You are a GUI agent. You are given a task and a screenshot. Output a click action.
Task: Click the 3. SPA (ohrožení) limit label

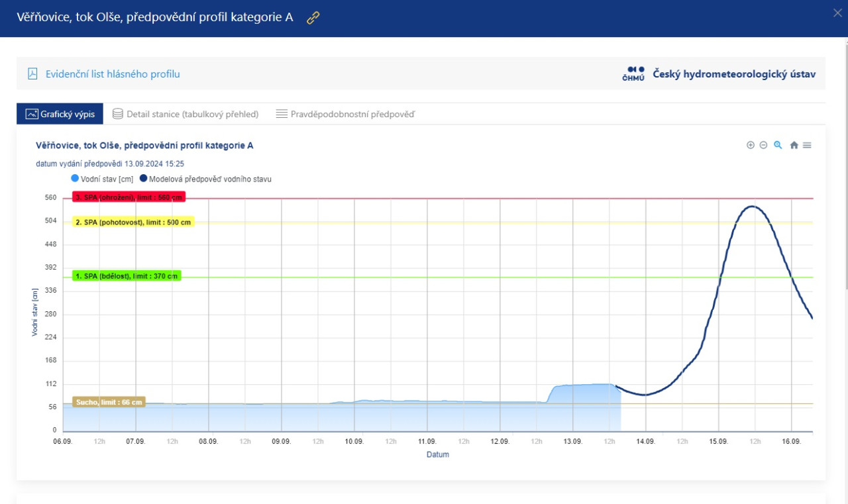coord(129,197)
